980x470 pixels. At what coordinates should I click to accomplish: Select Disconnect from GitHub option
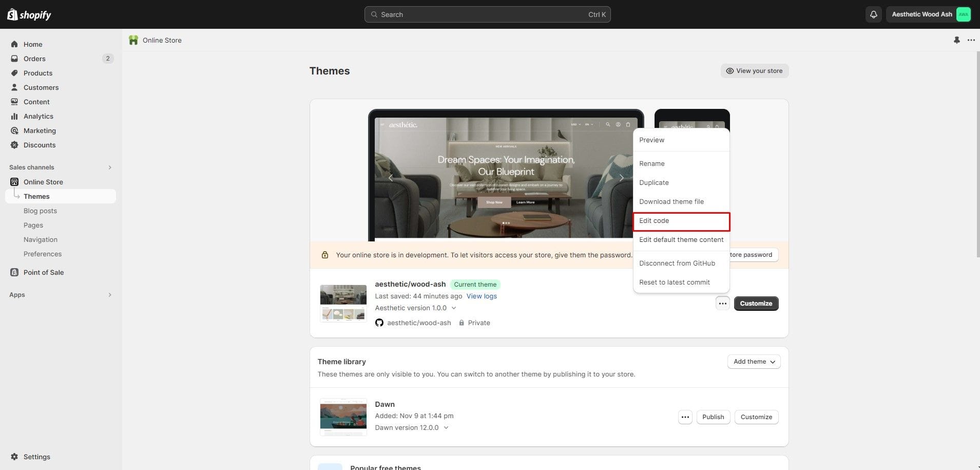tap(677, 264)
